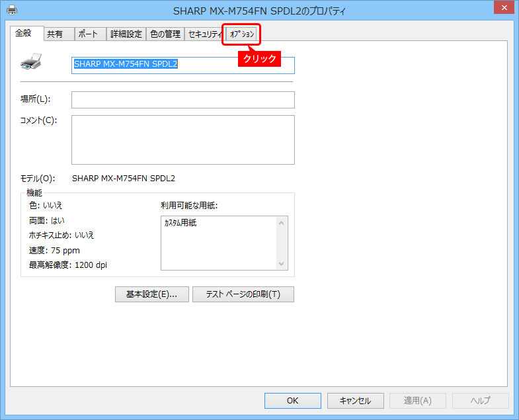519x420 pixels.
Task: Switch to the 全般 tab
Action: tap(23, 33)
